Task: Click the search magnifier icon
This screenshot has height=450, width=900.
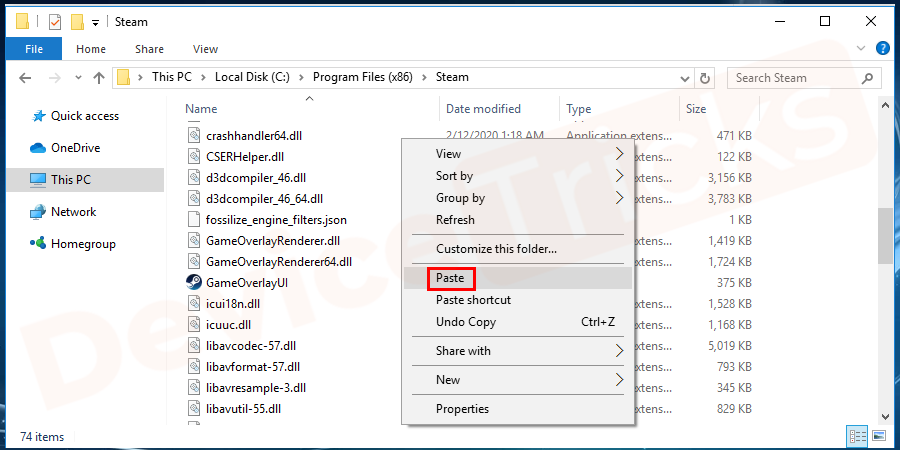Action: [x=868, y=78]
